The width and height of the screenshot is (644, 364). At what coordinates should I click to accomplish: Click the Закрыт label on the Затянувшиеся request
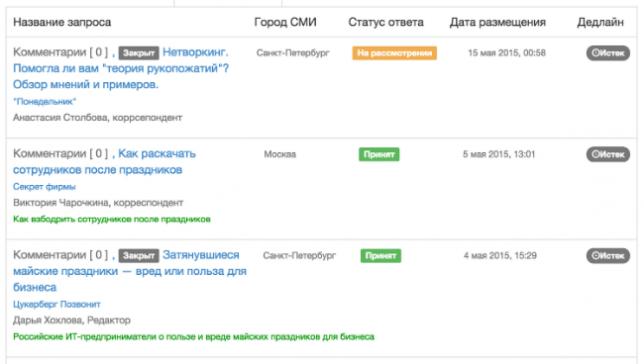click(x=139, y=256)
